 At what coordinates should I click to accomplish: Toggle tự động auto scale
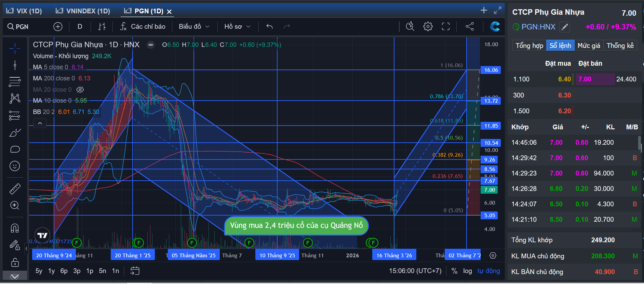pos(489,271)
